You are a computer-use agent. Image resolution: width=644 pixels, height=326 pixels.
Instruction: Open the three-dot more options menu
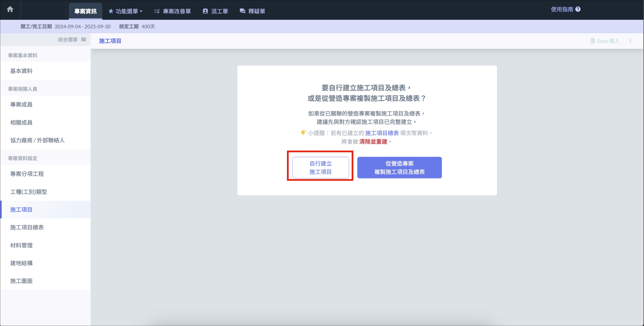[630, 41]
